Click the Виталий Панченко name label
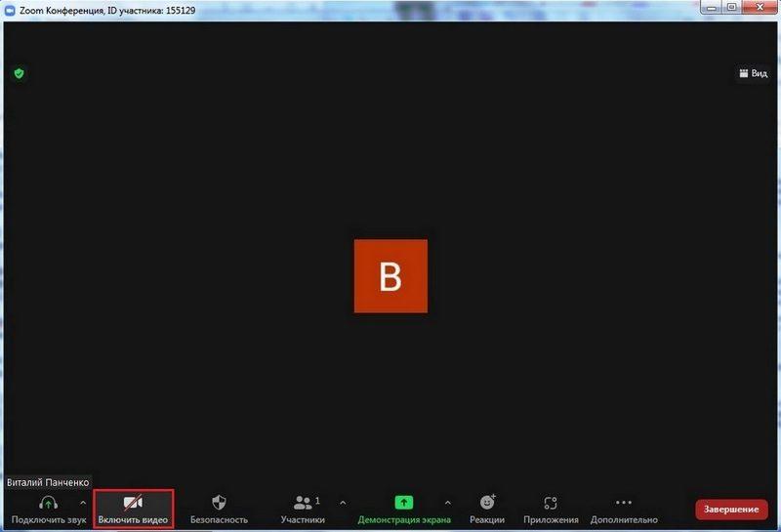 pos(48,482)
